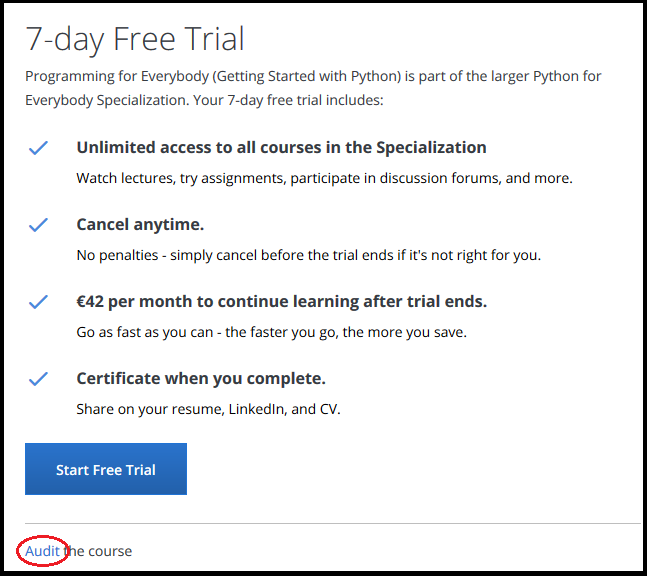
Task: Click 'the course' text after Audit
Action: [x=98, y=551]
